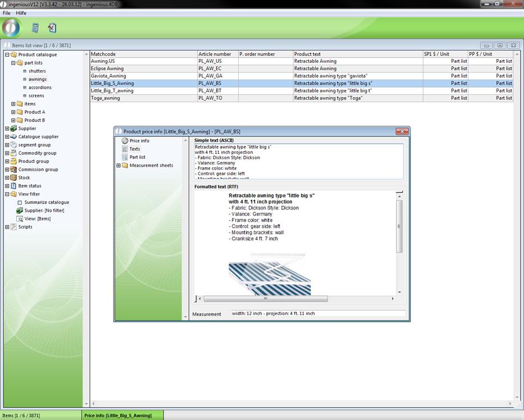Select the Item status icon
Screen dimensions: 524x420
point(13,186)
